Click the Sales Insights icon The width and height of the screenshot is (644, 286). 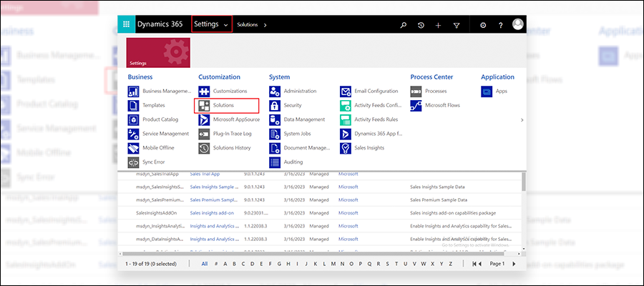346,148
